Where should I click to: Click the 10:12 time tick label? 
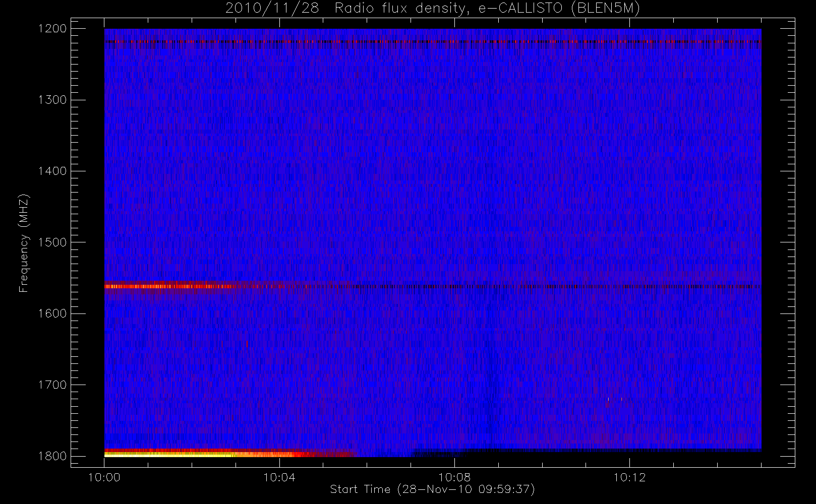pos(629,477)
